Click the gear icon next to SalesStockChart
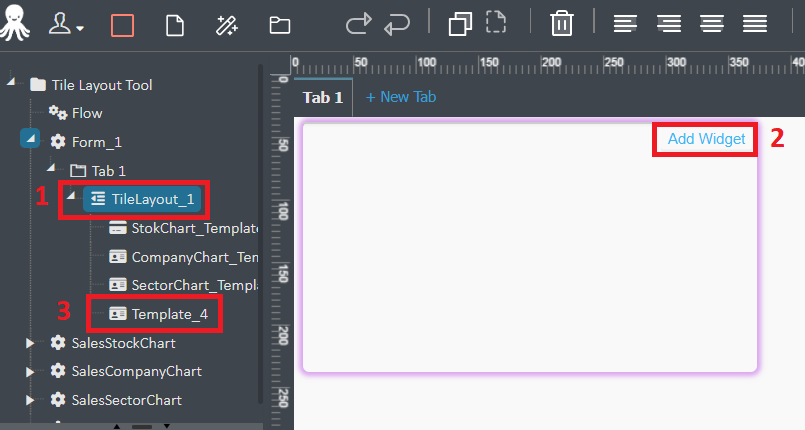 tap(58, 343)
